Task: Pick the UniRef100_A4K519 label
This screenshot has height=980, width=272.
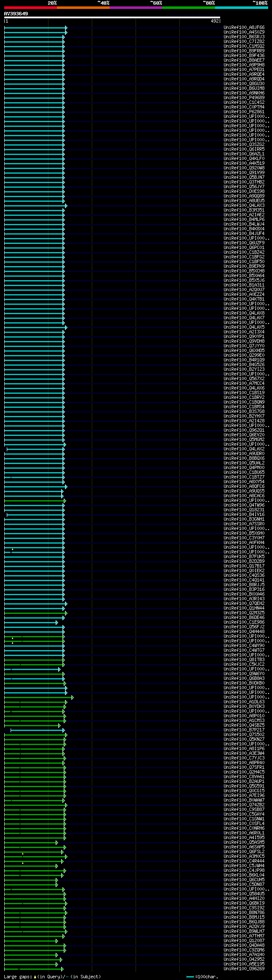Action: [x=244, y=163]
